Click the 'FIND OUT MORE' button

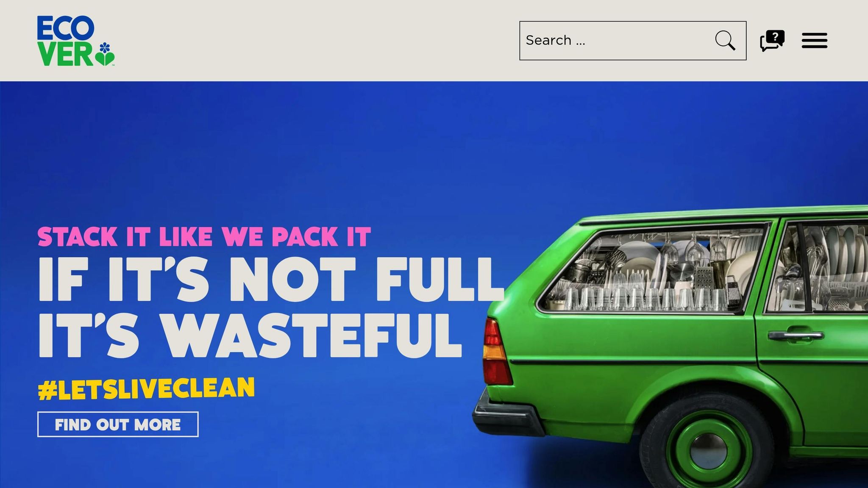point(118,424)
